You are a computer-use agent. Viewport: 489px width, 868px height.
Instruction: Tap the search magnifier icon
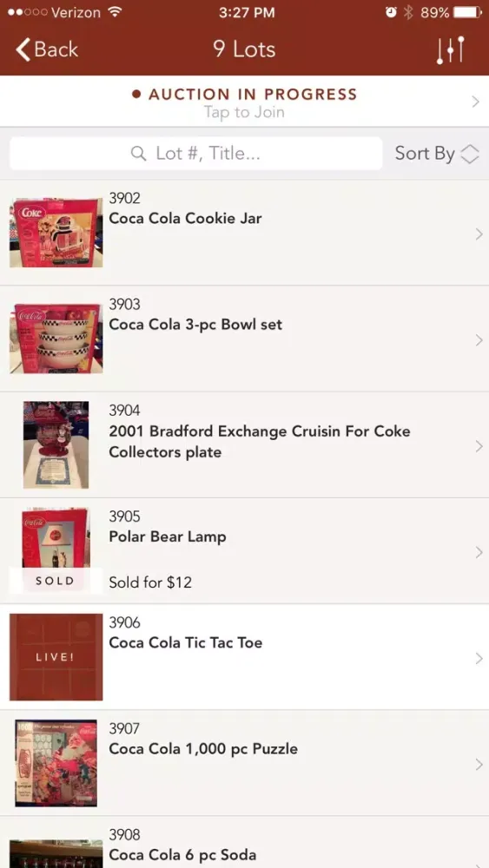[x=138, y=154]
